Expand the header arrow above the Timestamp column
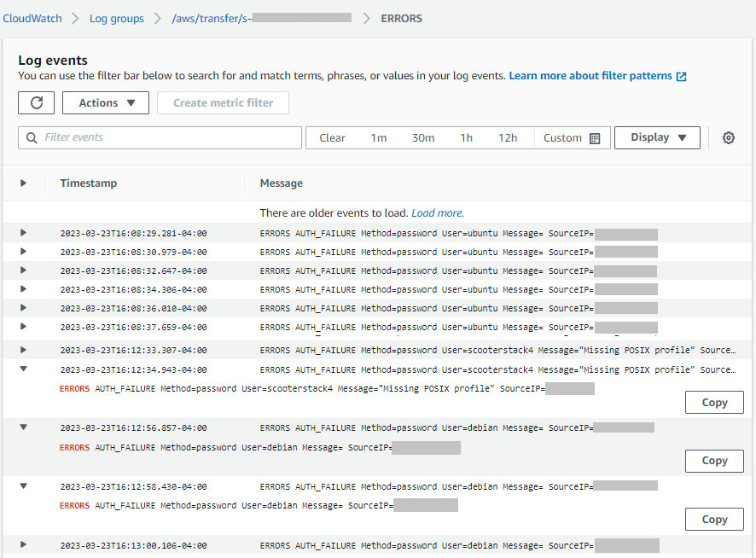 24,183
